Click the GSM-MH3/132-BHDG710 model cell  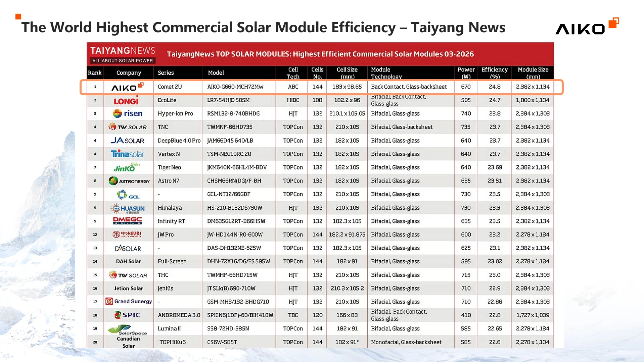pos(238,302)
